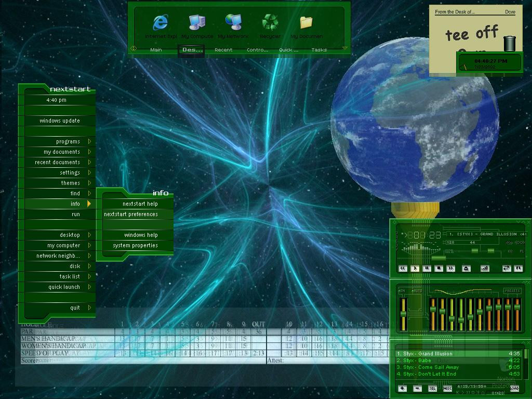Click the pause button in Winamp

pos(427,269)
